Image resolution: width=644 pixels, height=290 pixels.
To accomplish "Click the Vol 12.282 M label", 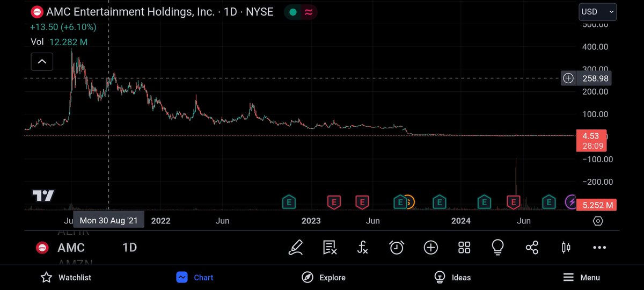I will click(59, 42).
